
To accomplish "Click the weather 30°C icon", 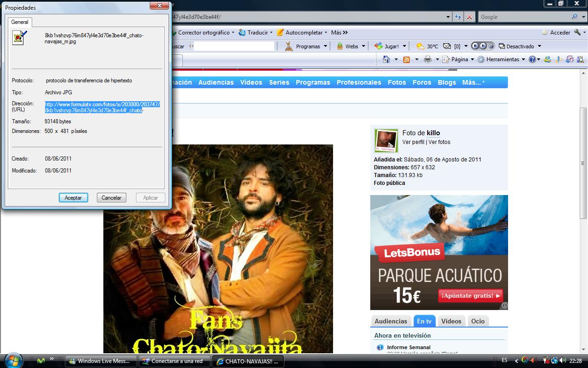I will (420, 46).
